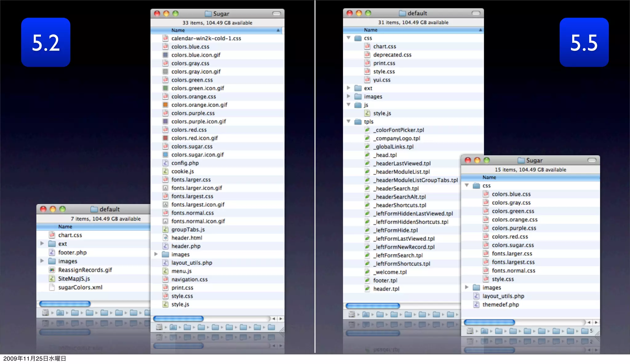The width and height of the screenshot is (630, 364).
Task: Click the colors.orange.icon.gif file icon
Action: (x=165, y=105)
